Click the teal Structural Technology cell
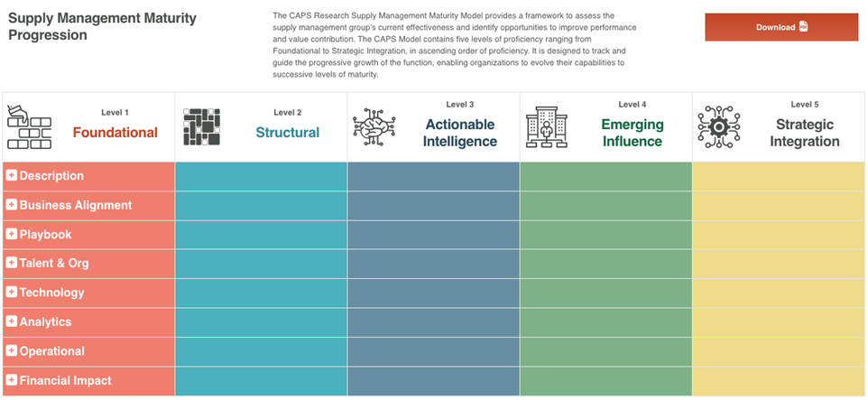This screenshot has width=868, height=400. [261, 293]
